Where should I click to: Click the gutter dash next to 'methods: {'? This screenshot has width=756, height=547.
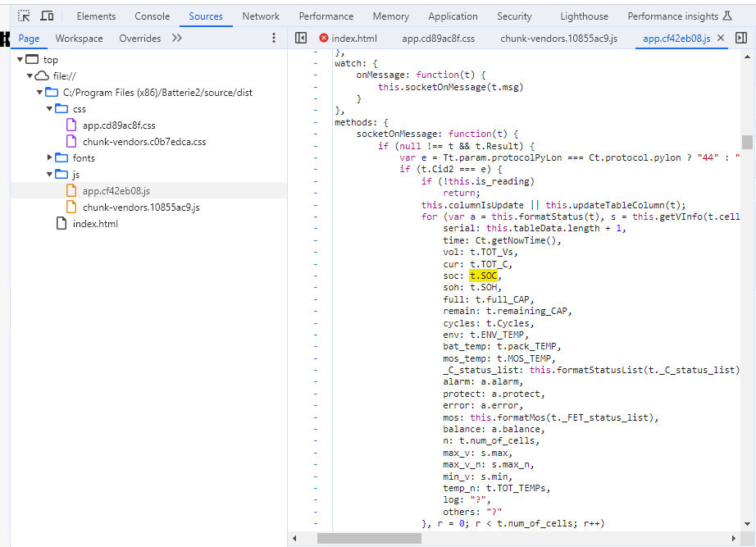click(316, 122)
